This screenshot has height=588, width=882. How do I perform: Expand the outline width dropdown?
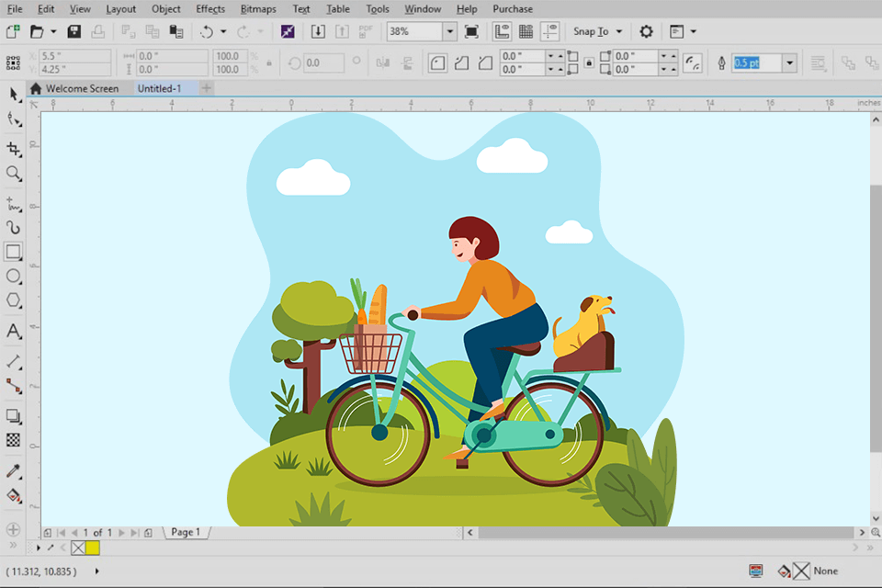click(789, 62)
